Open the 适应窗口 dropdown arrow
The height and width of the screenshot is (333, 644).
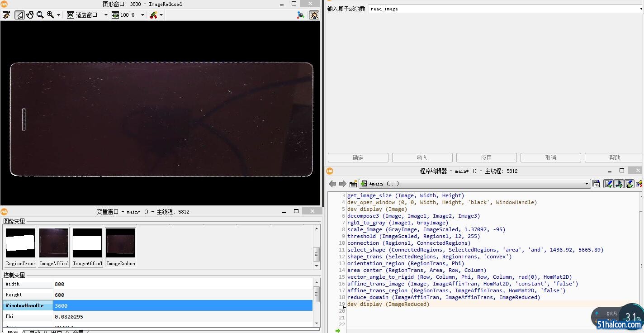tap(106, 15)
